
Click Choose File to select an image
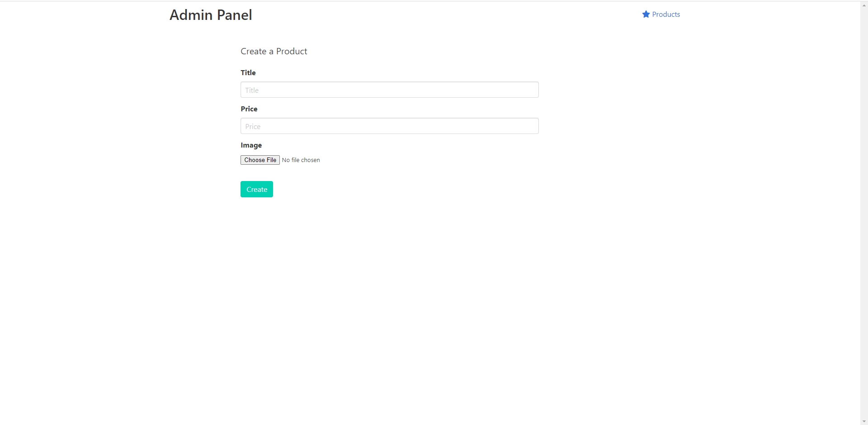click(x=260, y=160)
